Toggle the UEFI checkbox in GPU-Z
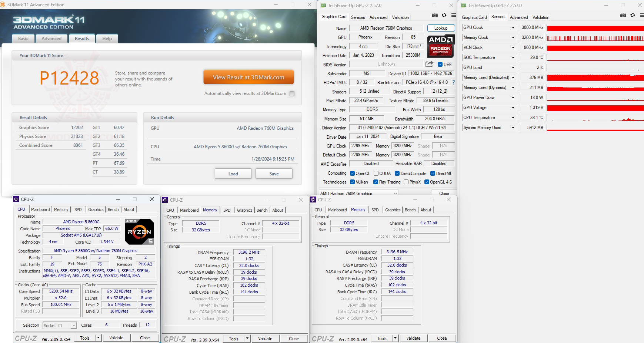644x343 pixels. pos(440,65)
